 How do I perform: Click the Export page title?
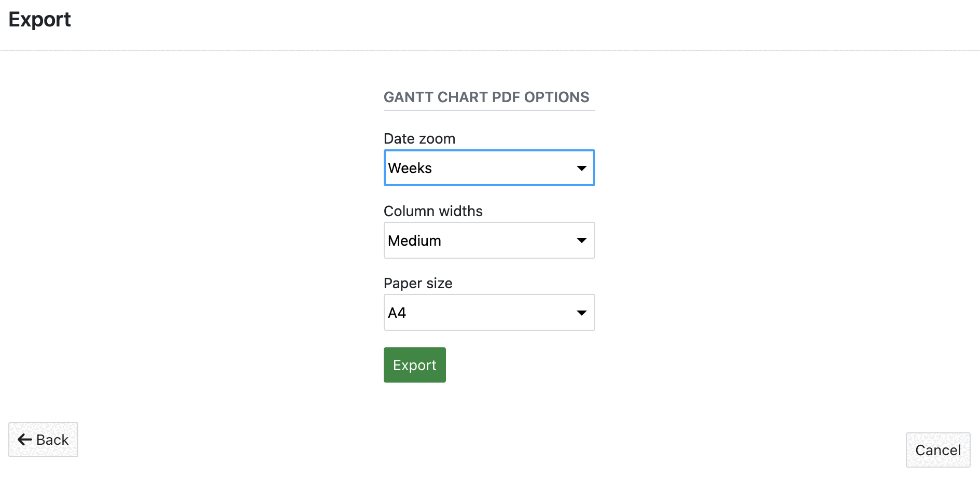click(x=39, y=19)
